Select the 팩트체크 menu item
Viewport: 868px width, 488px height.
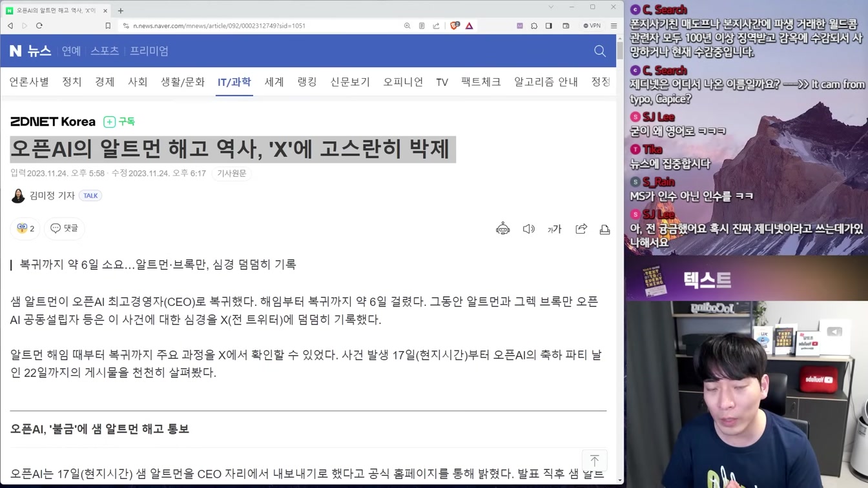(481, 82)
